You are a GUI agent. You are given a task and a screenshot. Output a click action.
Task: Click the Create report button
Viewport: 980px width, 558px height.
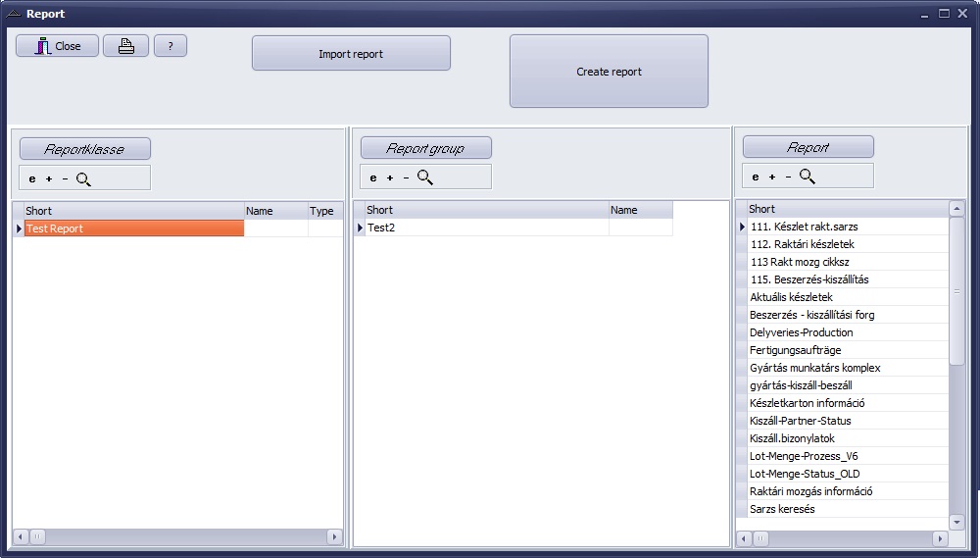pyautogui.click(x=609, y=72)
